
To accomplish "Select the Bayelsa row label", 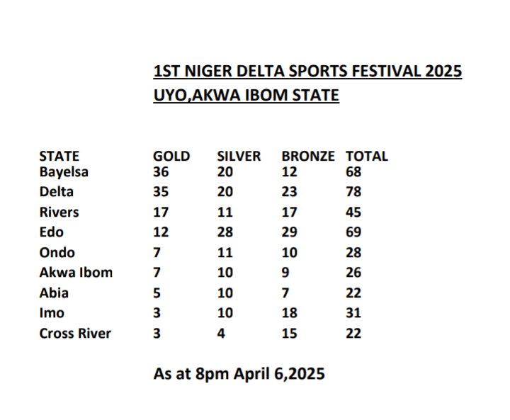I will (64, 171).
